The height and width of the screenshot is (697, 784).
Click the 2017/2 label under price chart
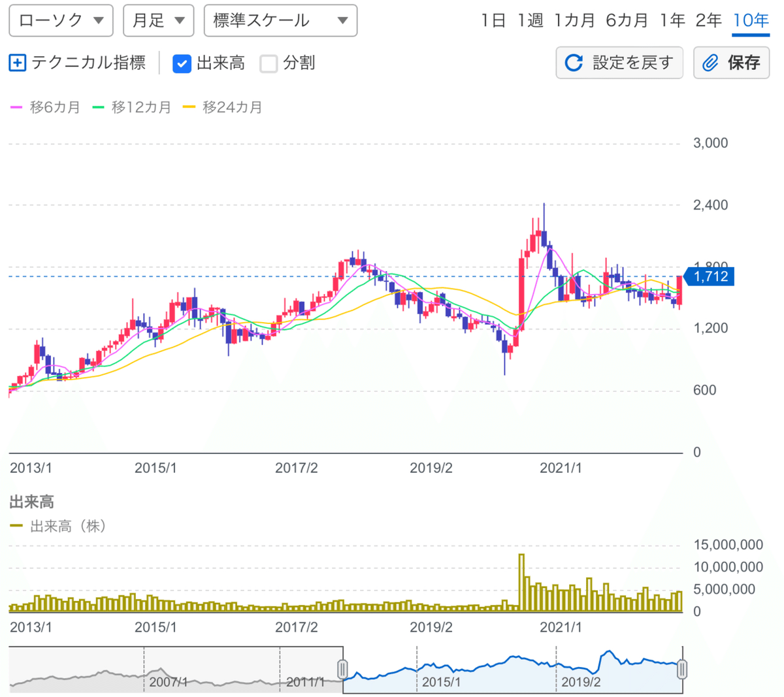[x=297, y=468]
